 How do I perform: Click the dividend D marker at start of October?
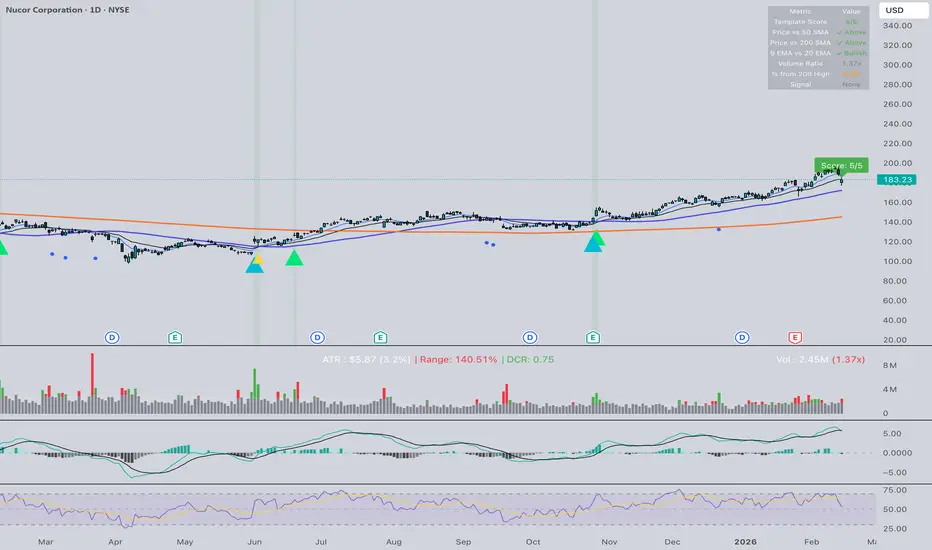click(x=530, y=338)
